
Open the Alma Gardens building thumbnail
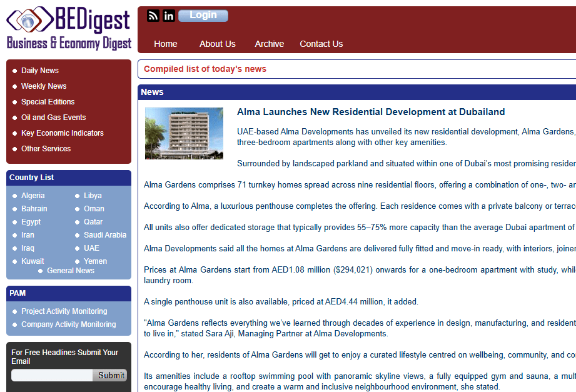coord(184,133)
